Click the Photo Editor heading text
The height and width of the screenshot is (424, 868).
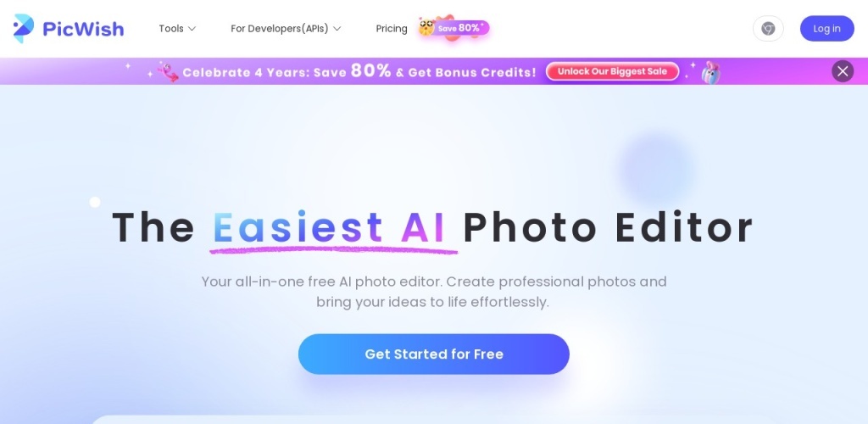(x=608, y=227)
